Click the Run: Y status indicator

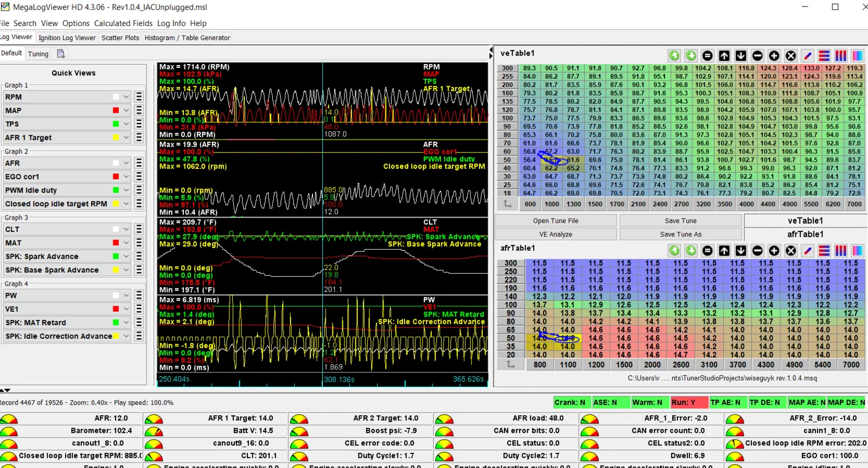689,402
